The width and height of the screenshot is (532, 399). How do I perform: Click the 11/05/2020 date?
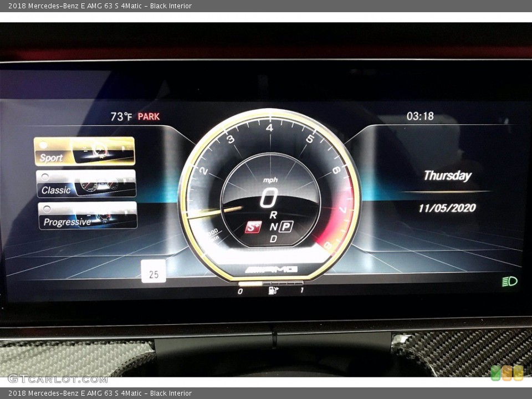447,208
